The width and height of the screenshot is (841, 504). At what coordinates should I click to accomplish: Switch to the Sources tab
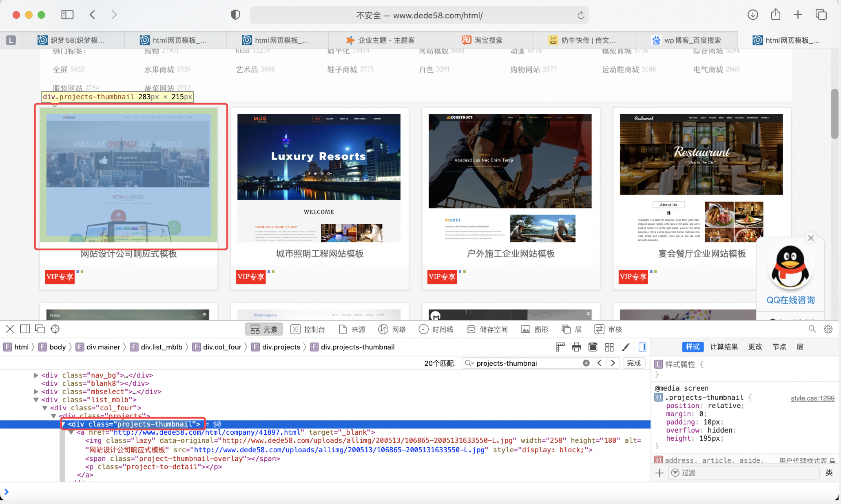click(352, 329)
